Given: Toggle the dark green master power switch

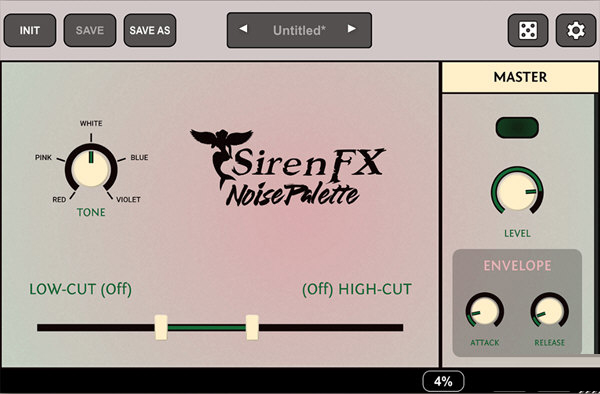Looking at the screenshot, I should pyautogui.click(x=517, y=128).
